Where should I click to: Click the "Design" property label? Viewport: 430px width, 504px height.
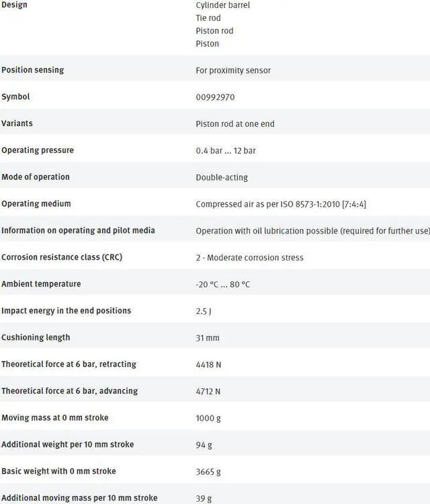tap(15, 5)
